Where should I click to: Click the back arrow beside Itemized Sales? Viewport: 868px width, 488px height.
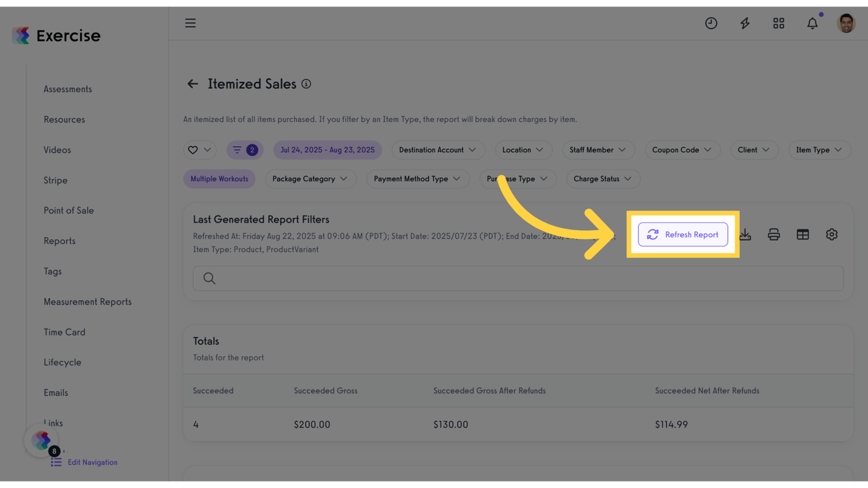[x=193, y=84]
